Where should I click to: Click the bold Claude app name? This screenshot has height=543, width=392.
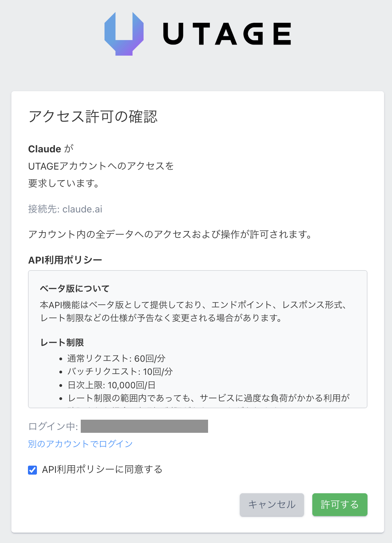(x=45, y=149)
